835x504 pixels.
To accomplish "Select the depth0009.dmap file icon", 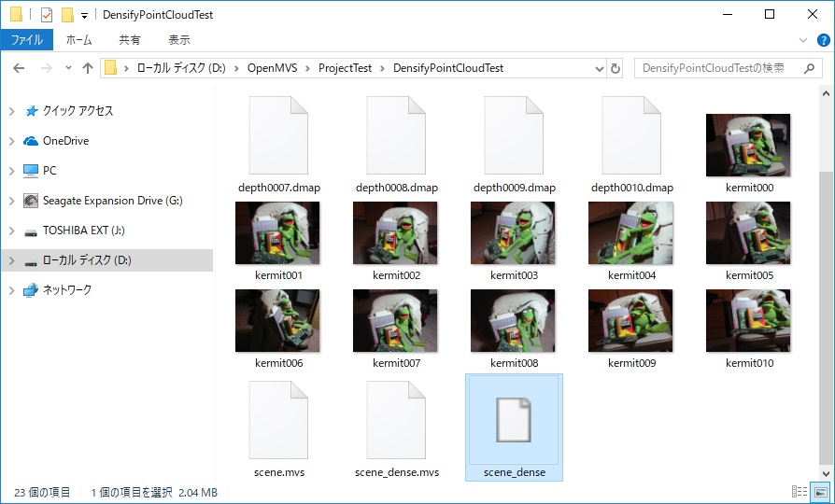I will [514, 135].
